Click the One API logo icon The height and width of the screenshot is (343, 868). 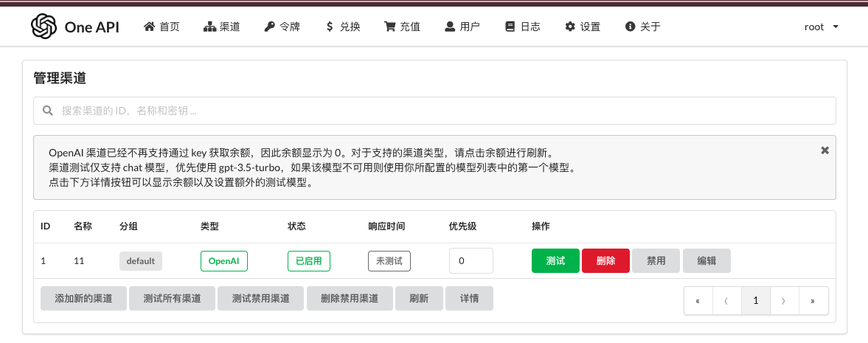[x=44, y=27]
